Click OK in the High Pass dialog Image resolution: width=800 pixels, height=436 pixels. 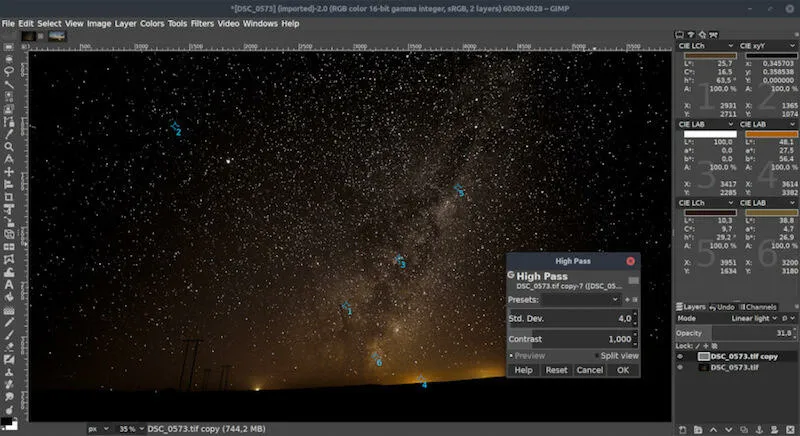623,370
